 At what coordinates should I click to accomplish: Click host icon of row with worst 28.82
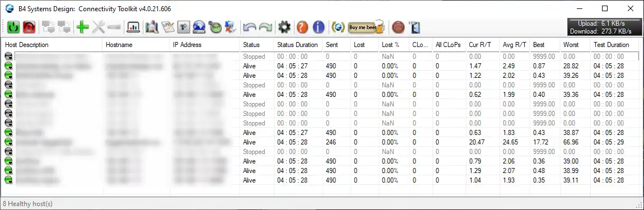click(8, 66)
